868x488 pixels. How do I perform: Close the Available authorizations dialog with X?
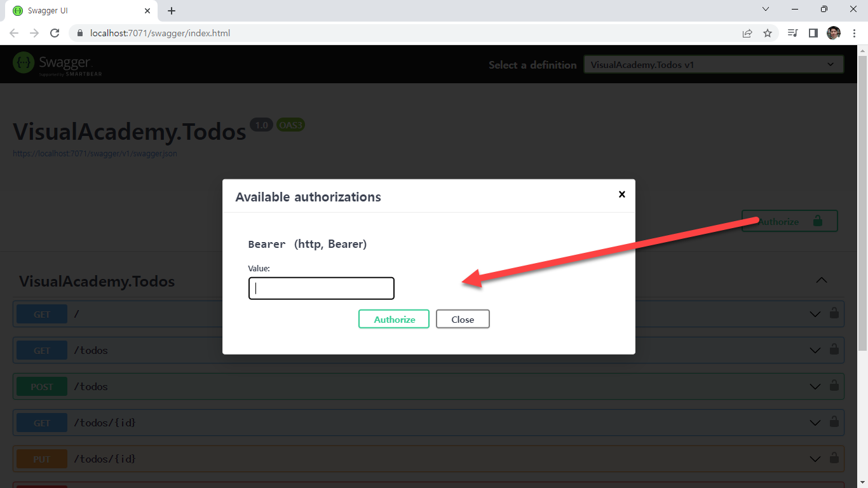(621, 194)
